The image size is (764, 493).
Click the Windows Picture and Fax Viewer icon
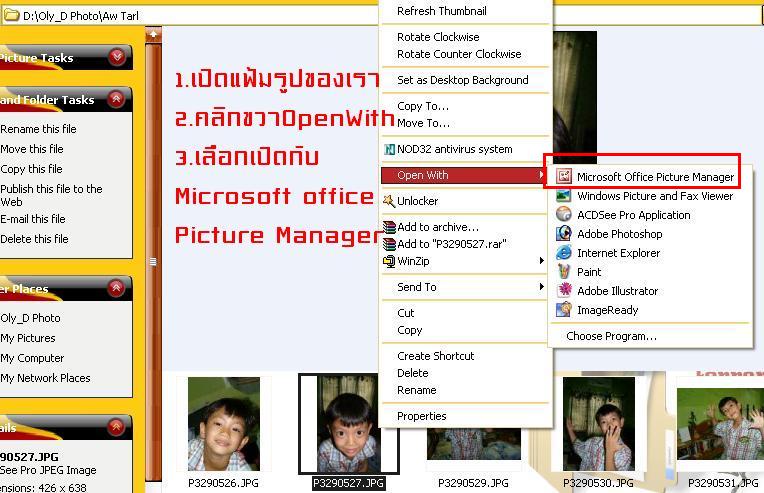[564, 196]
